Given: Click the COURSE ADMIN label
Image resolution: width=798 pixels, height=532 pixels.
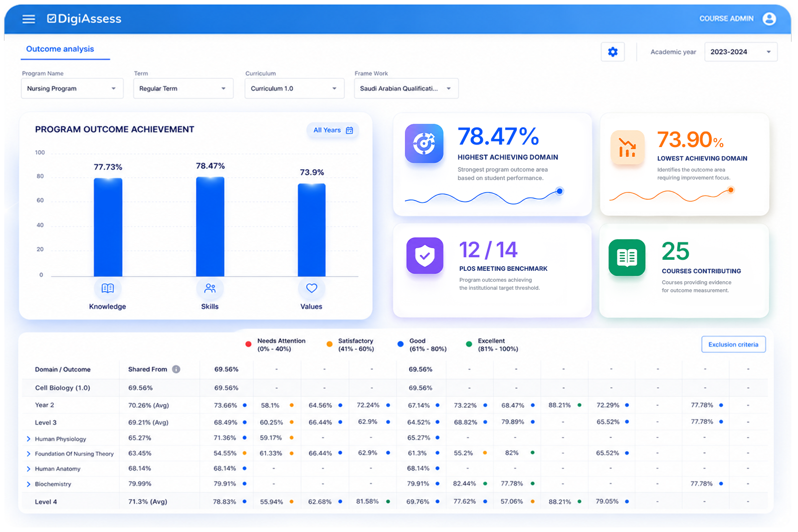Looking at the screenshot, I should 727,18.
